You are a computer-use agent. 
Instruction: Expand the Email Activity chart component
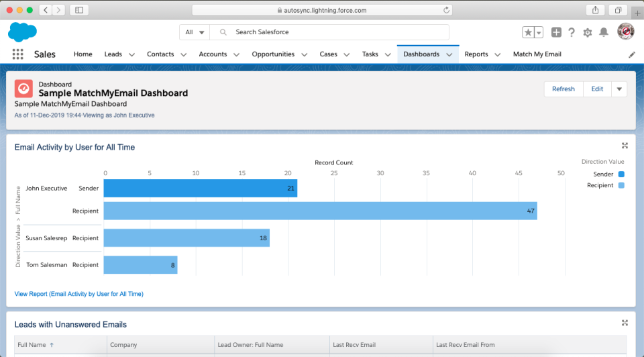pyautogui.click(x=625, y=146)
